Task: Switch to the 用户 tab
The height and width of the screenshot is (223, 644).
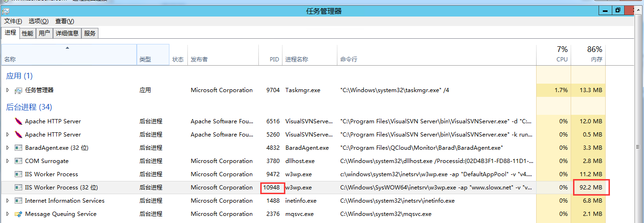Action: coord(44,33)
